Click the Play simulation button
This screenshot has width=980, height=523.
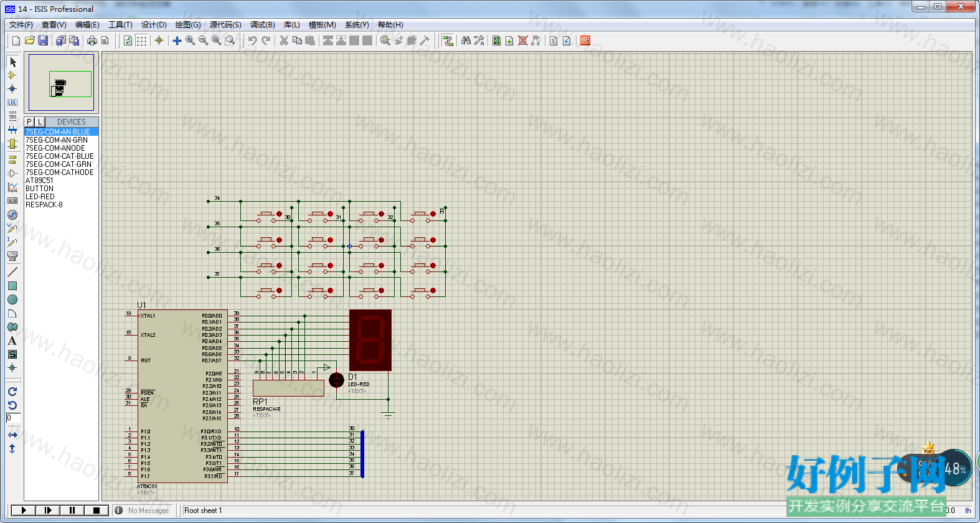tap(24, 511)
